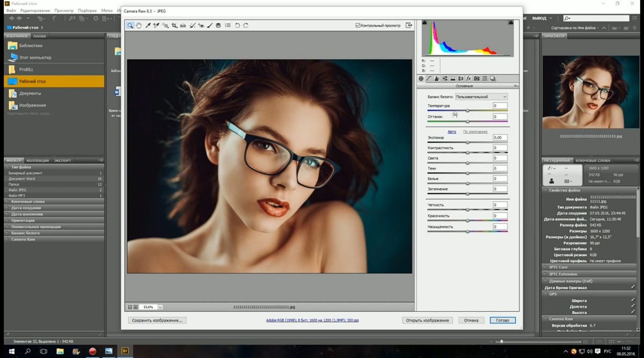Viewport: 644px width, 358px height.
Task: Open the Camera Calibration panel icon
Action: [x=477, y=78]
